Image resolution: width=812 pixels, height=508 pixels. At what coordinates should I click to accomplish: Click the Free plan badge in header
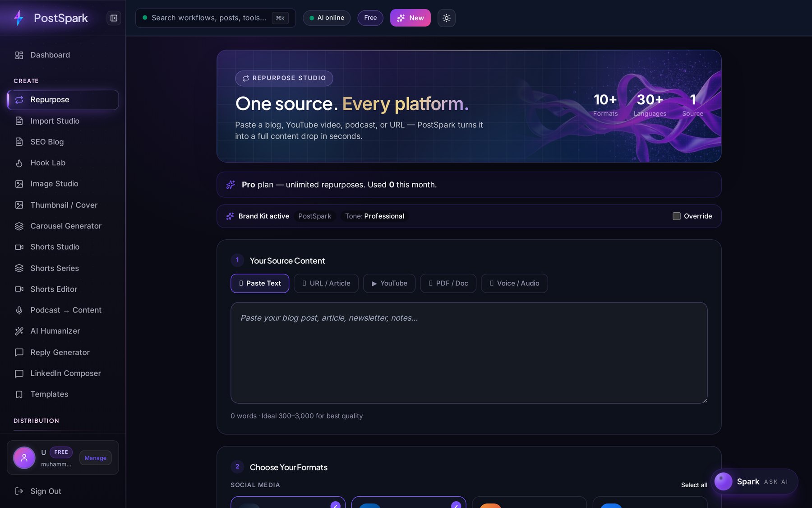[x=370, y=18]
